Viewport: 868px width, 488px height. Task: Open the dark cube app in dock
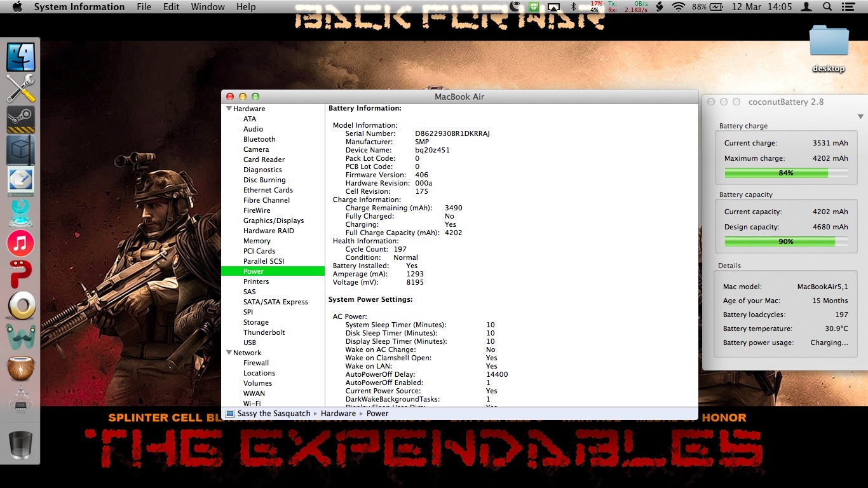coord(20,151)
